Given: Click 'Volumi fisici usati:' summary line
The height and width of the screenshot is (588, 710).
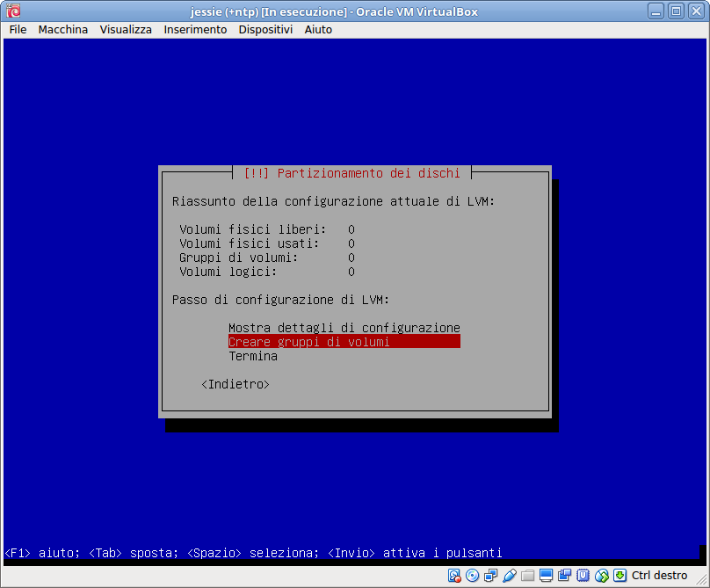Looking at the screenshot, I should 267,243.
